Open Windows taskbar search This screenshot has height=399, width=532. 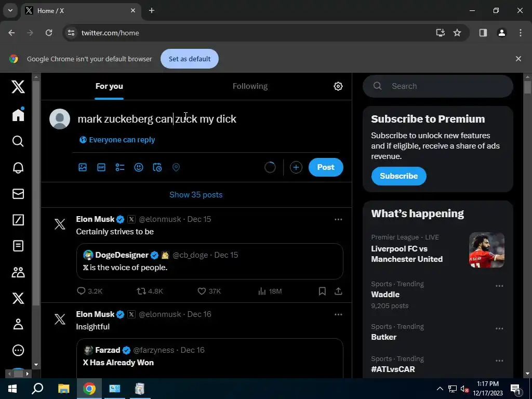(x=37, y=389)
